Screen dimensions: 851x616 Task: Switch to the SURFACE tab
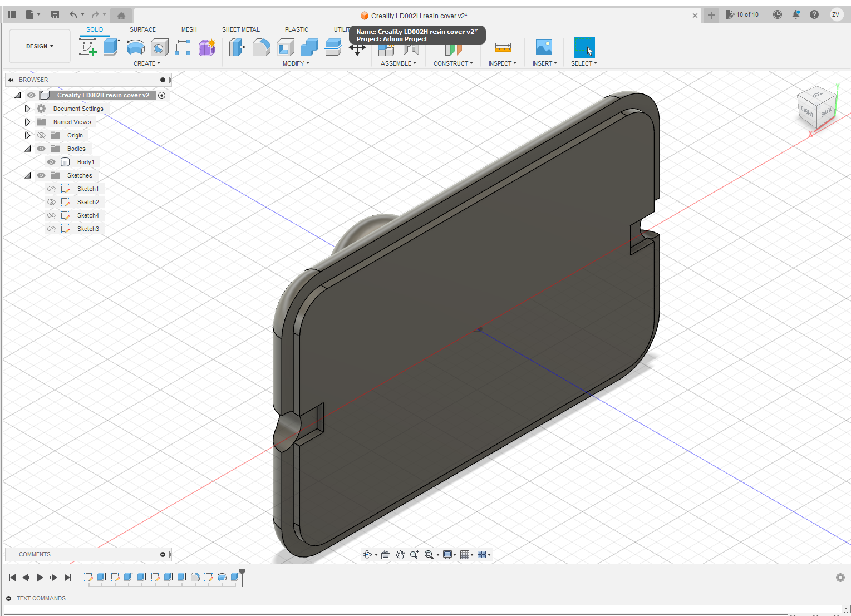[x=142, y=29]
